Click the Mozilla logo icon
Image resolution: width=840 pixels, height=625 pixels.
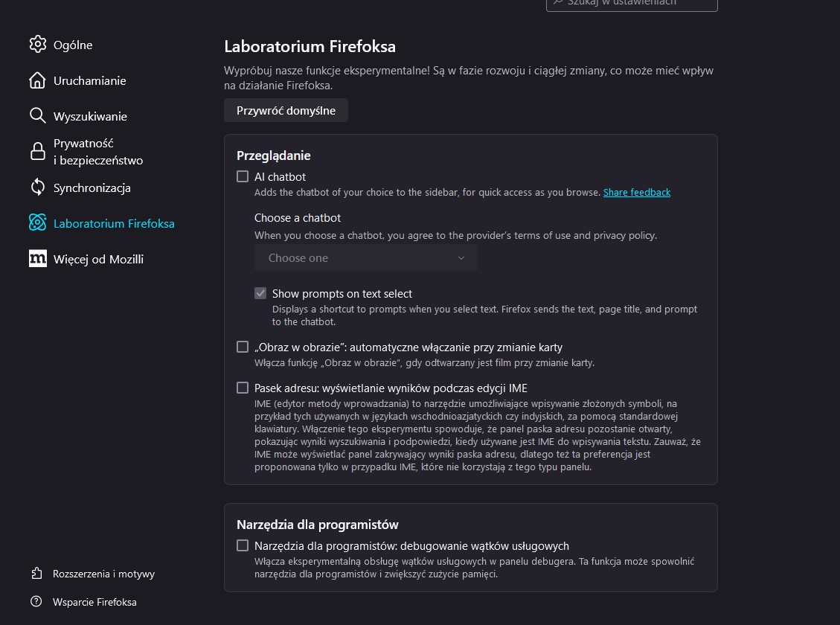pos(37,259)
